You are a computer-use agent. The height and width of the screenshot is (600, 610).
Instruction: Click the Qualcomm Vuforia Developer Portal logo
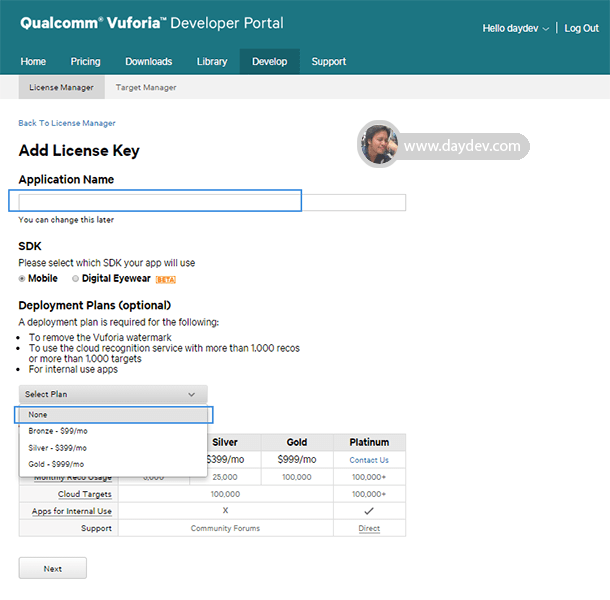[x=152, y=23]
